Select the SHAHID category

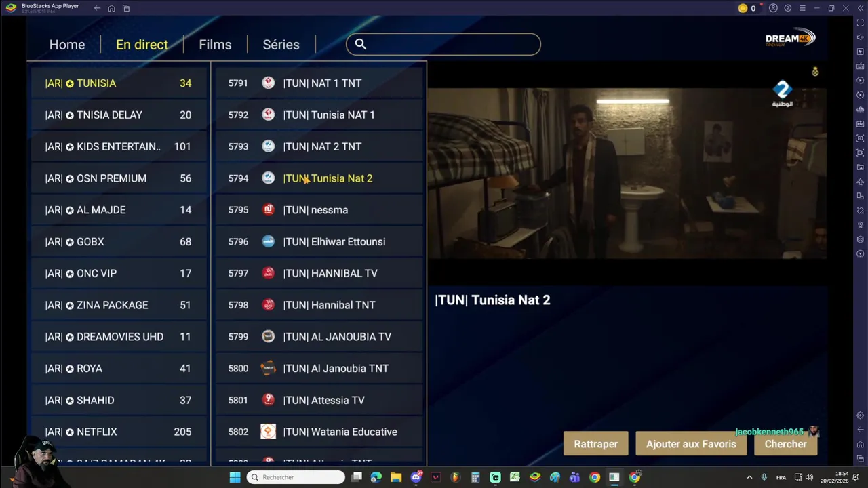[119, 400]
